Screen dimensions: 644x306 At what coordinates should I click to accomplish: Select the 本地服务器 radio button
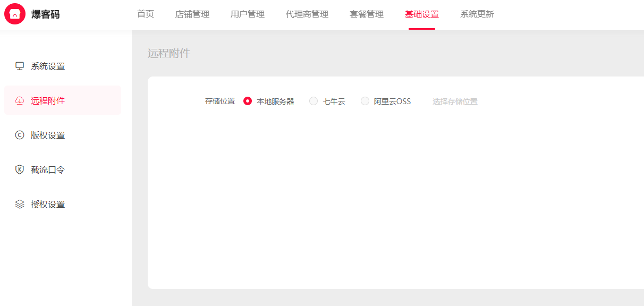click(248, 101)
